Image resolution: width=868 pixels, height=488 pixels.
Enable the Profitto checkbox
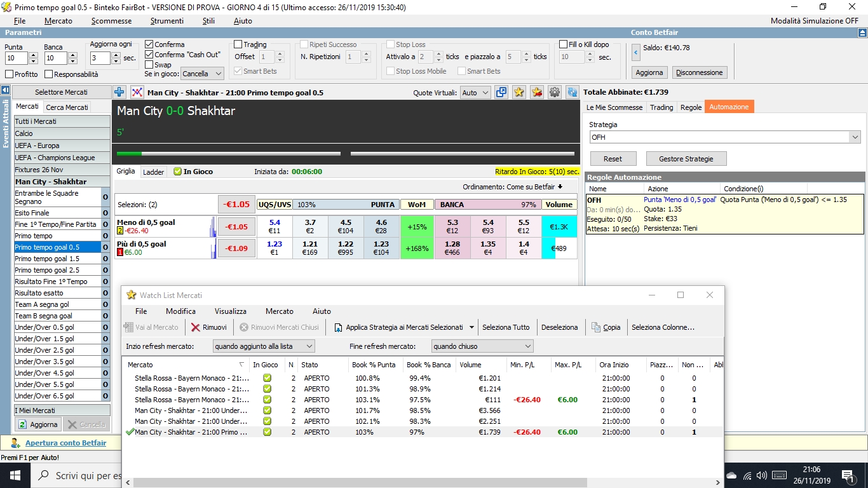(x=9, y=74)
